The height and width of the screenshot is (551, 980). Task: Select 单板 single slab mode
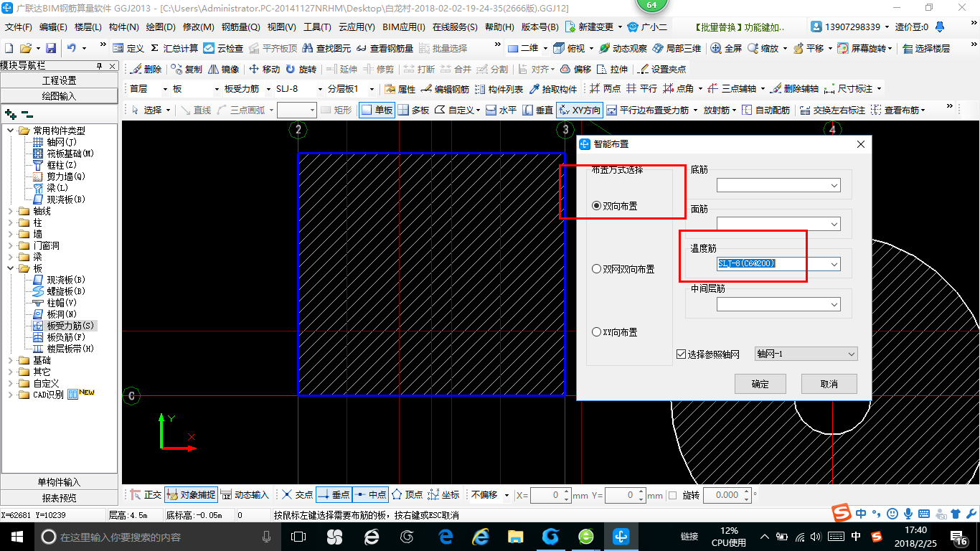point(377,110)
